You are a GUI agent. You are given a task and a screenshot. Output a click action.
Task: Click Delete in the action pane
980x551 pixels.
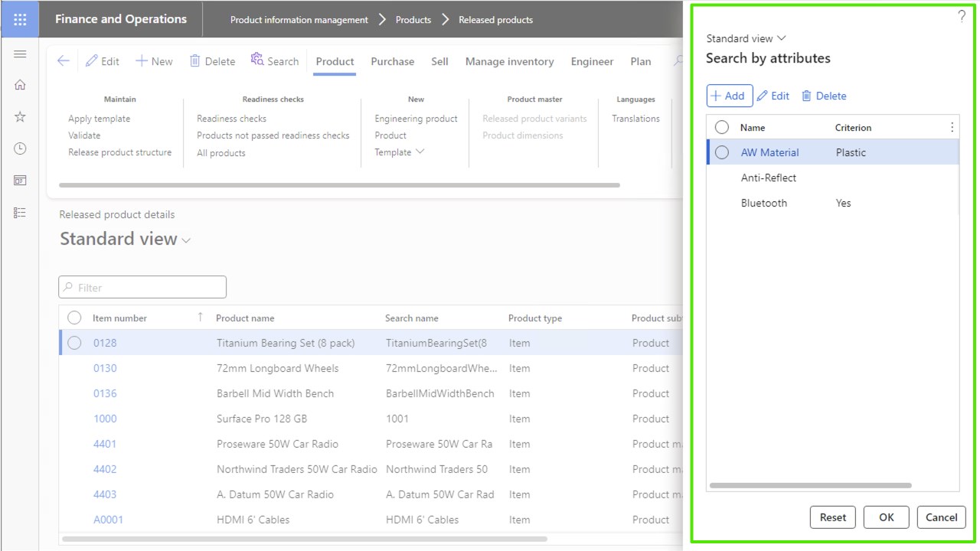click(212, 61)
